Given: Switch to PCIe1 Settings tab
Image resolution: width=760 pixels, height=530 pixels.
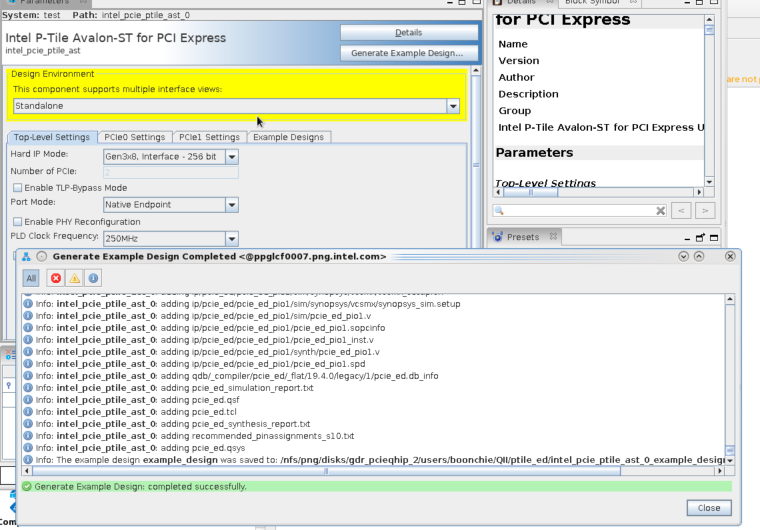Looking at the screenshot, I should click(209, 137).
